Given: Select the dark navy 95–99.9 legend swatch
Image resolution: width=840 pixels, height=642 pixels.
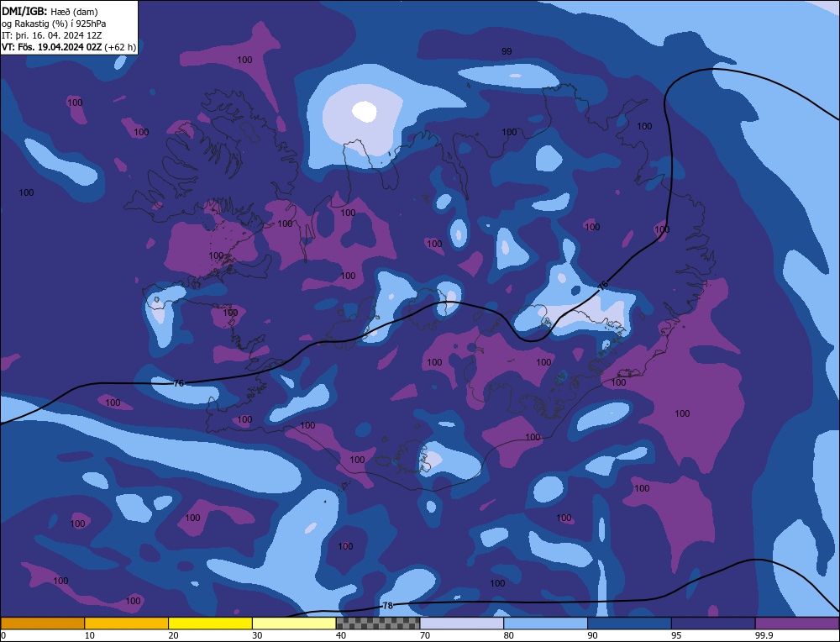Looking at the screenshot, I should 713,624.
